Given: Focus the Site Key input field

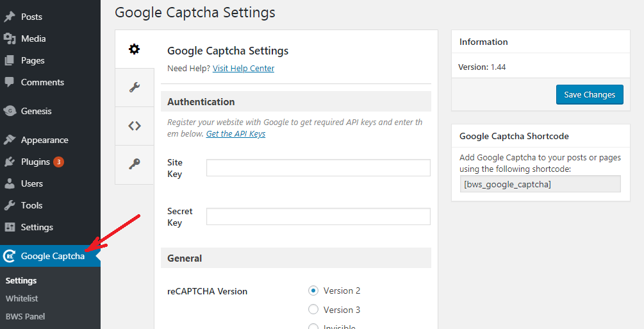Looking at the screenshot, I should pyautogui.click(x=318, y=168).
